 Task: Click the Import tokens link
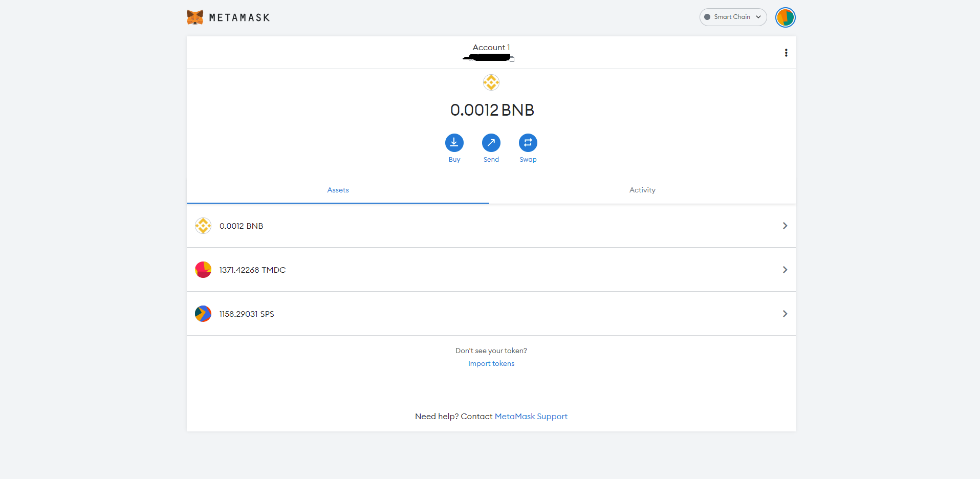click(x=491, y=363)
